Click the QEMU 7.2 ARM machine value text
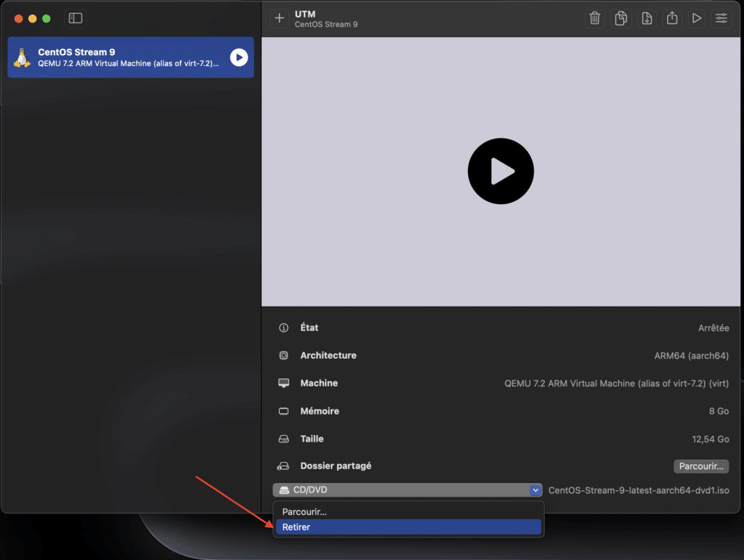Screen dimensions: 744x560 616,383
